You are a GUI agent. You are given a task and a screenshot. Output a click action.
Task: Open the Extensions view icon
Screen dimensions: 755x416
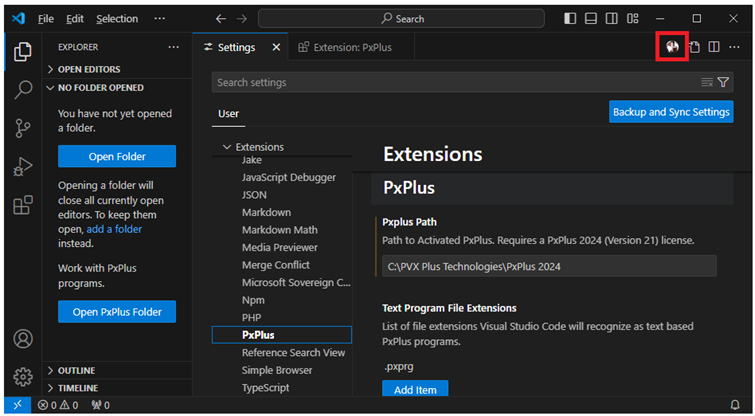coord(22,206)
